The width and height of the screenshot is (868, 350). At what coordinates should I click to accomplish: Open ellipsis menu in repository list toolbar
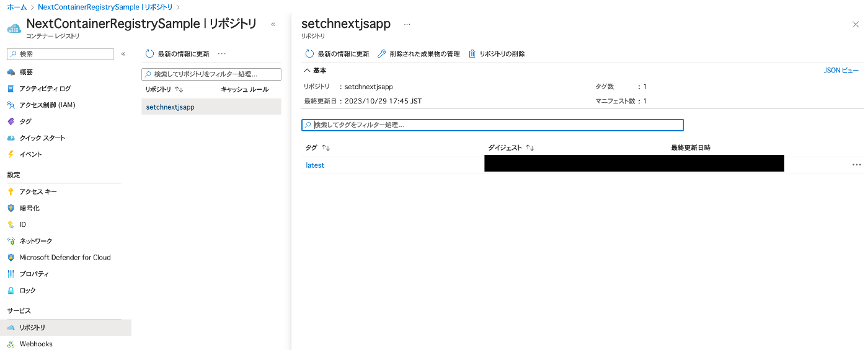pyautogui.click(x=222, y=54)
